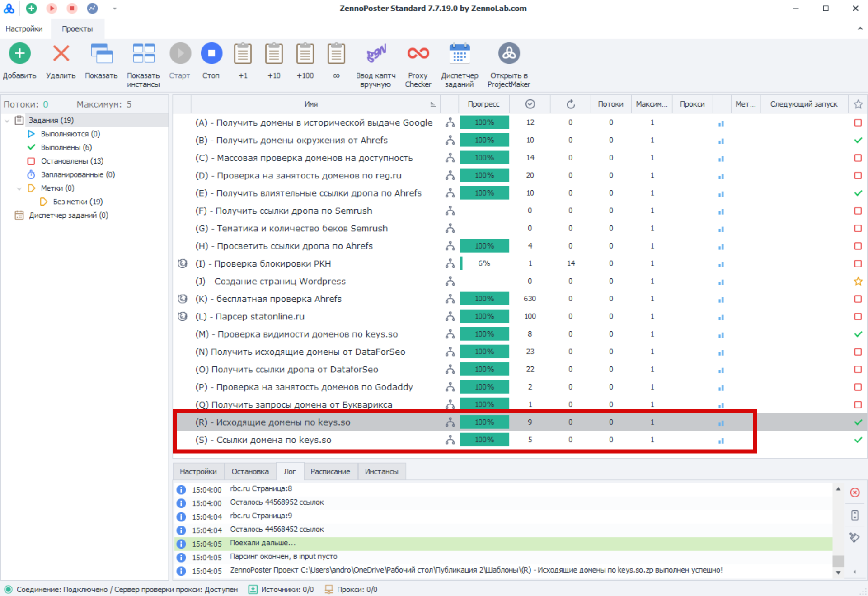Screen dimensions: 868x596
Task: Click the 6% progress bar of task (I)
Action: 484,263
